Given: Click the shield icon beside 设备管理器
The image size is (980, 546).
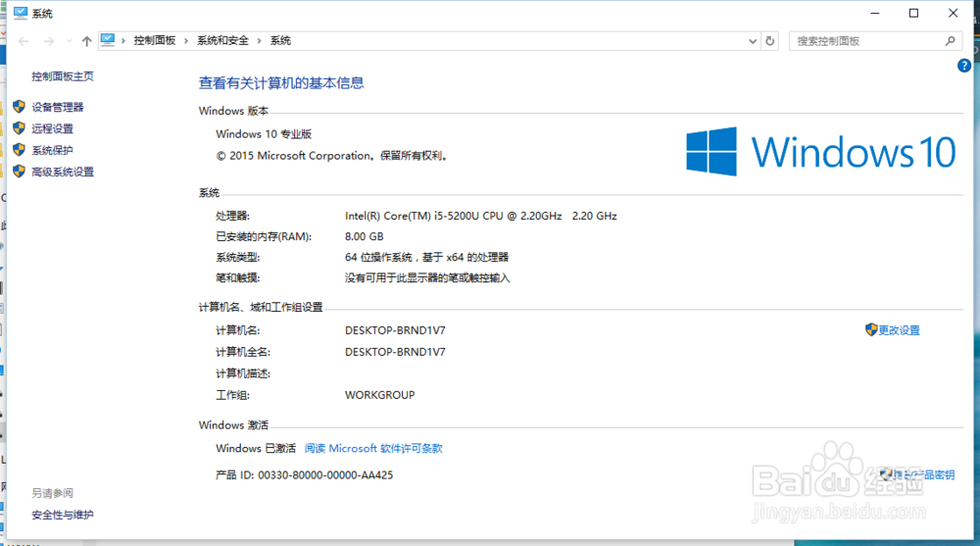Looking at the screenshot, I should coord(19,106).
